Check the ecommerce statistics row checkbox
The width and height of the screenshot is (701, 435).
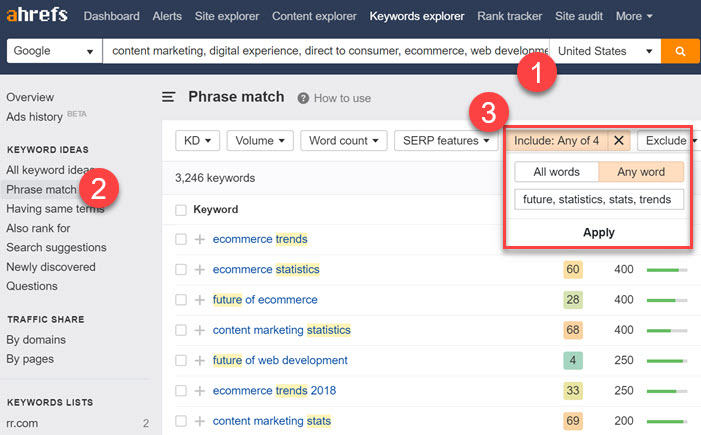(181, 270)
